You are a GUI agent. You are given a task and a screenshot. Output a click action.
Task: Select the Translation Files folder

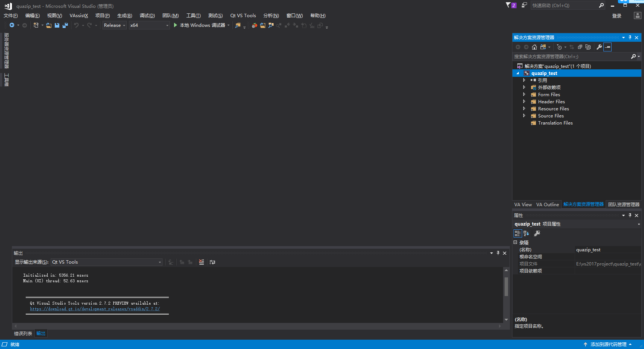555,123
